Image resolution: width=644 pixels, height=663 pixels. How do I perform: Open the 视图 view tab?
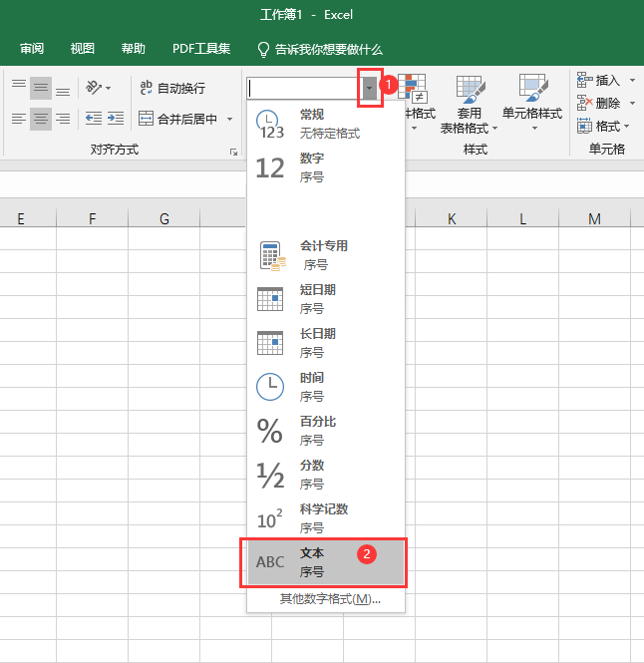click(x=82, y=49)
